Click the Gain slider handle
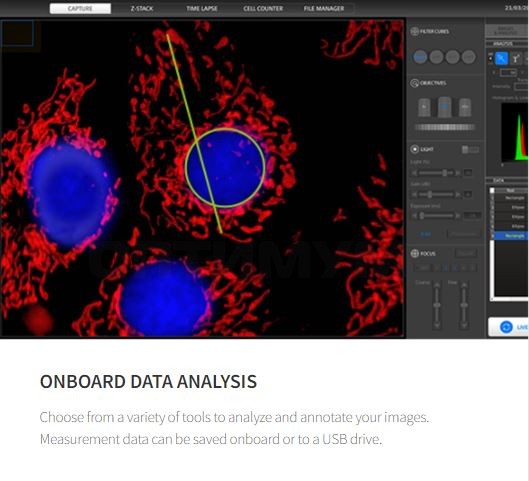This screenshot has width=529, height=481. (430, 195)
